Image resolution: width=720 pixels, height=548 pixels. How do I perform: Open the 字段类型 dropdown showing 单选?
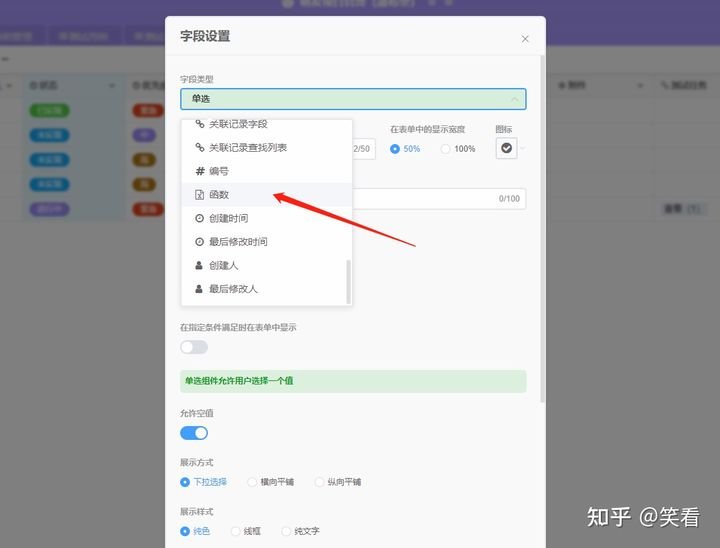pyautogui.click(x=353, y=99)
